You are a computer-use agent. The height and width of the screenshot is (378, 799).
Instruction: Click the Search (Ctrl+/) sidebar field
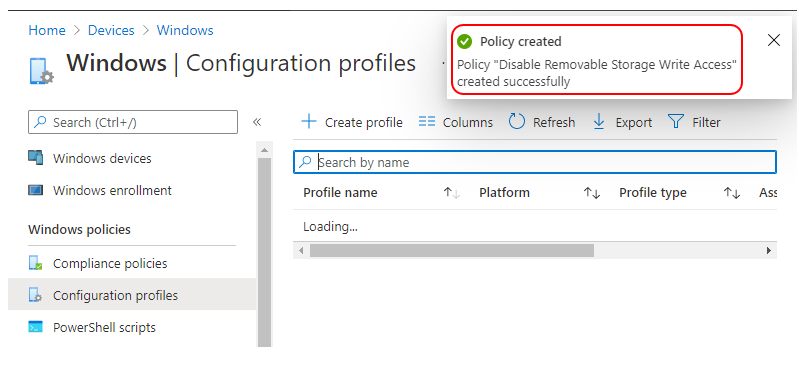[133, 122]
